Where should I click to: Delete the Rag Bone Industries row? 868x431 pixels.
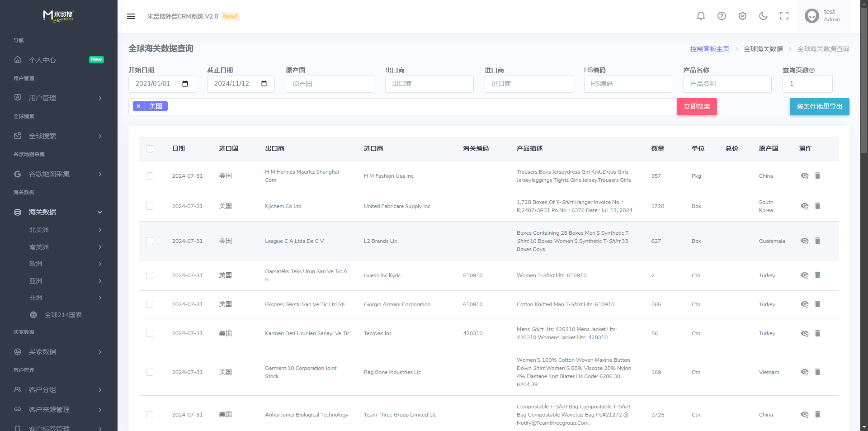point(817,372)
